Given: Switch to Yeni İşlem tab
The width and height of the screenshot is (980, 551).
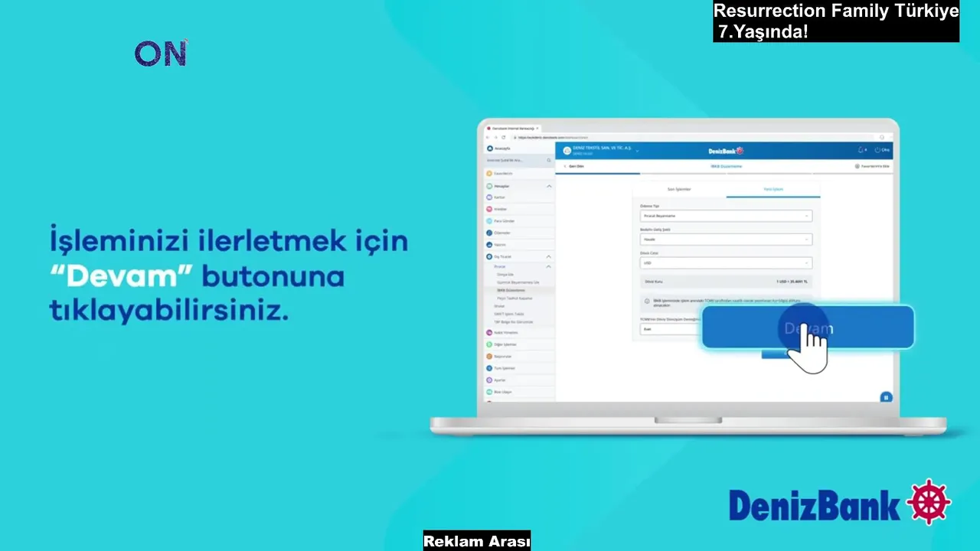Looking at the screenshot, I should [x=773, y=189].
